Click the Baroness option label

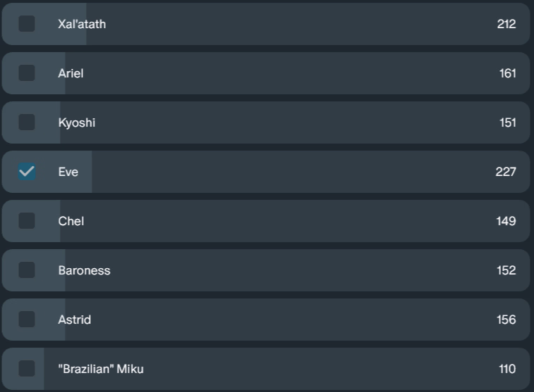pos(84,270)
